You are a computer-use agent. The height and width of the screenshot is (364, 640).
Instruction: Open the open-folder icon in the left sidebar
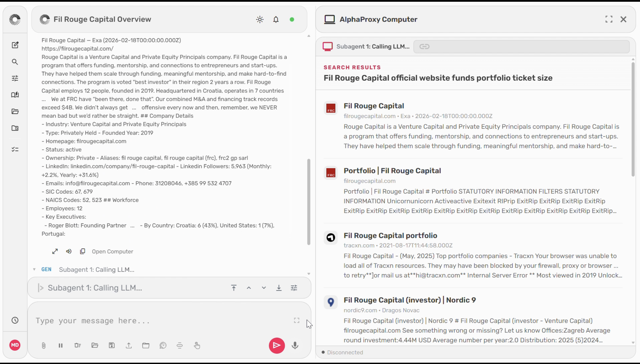(x=15, y=111)
